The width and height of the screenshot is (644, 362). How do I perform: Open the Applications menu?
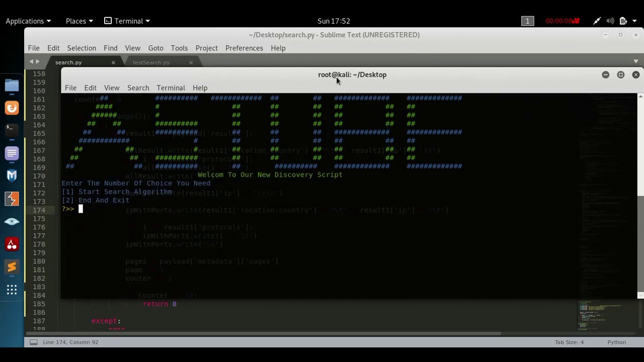click(28, 21)
